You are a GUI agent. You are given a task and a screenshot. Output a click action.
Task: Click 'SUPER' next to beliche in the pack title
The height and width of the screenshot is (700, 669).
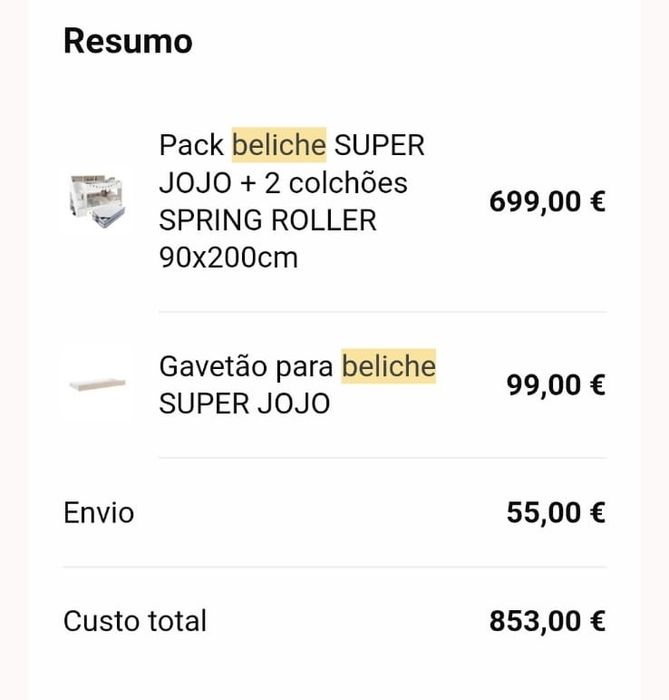coord(379,145)
